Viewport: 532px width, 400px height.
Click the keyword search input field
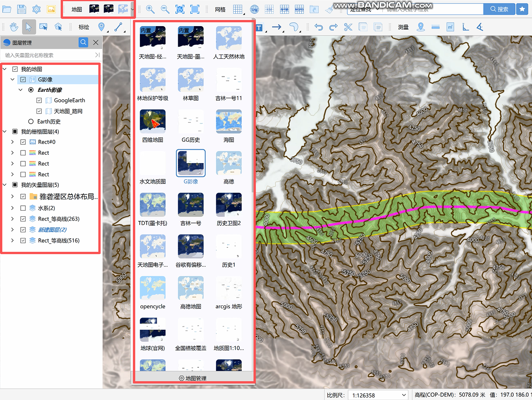pos(432,9)
